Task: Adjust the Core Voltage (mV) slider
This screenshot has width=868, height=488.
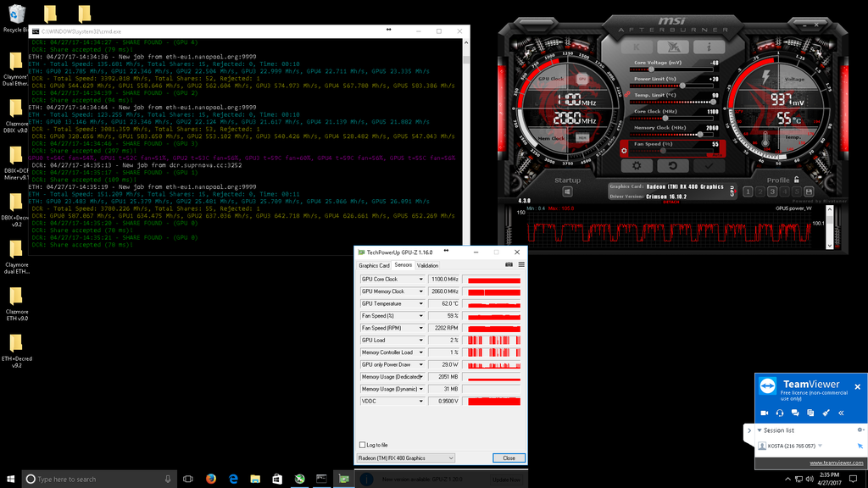Action: point(671,69)
